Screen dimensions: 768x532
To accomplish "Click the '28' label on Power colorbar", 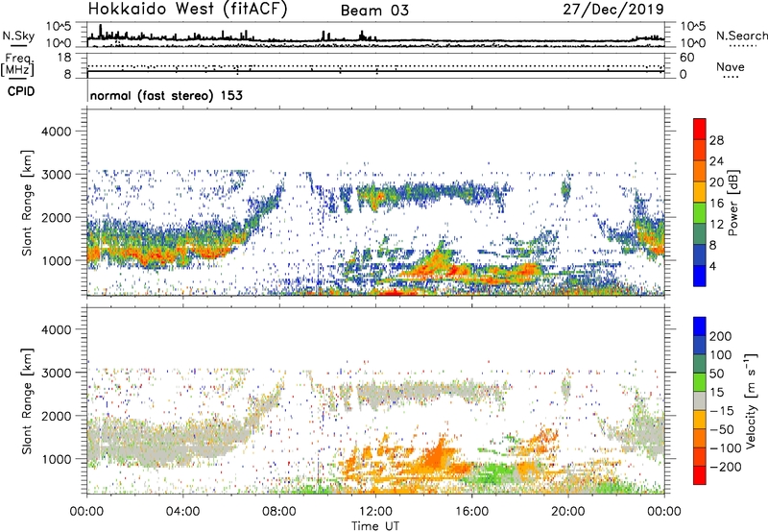I will [716, 140].
